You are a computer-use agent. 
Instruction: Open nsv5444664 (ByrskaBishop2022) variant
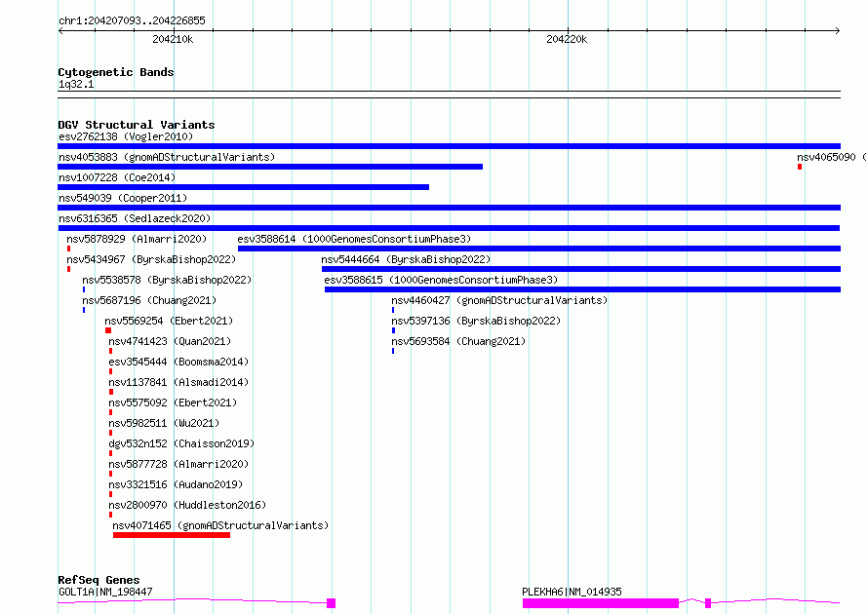tap(406, 259)
